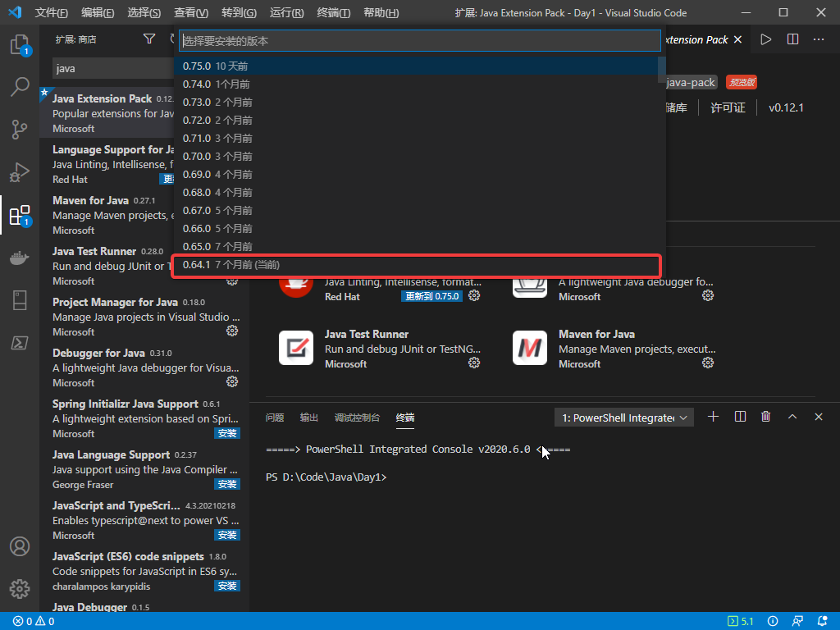Switch to the 调试控制台 panel tab
The height and width of the screenshot is (630, 840).
point(358,418)
